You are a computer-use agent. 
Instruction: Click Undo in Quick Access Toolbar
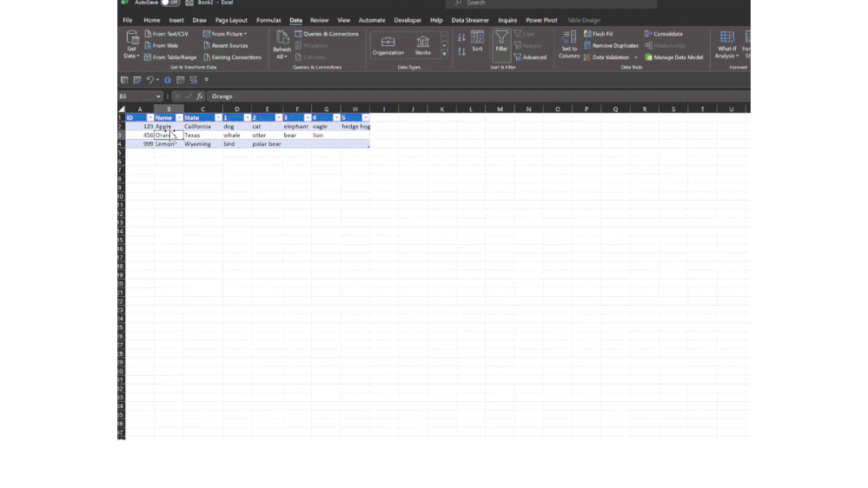[149, 80]
